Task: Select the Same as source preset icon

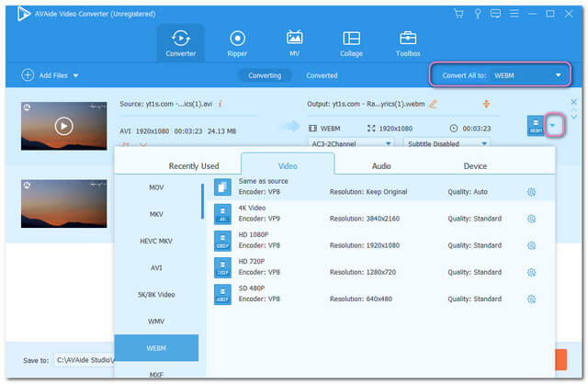Action: (x=222, y=186)
